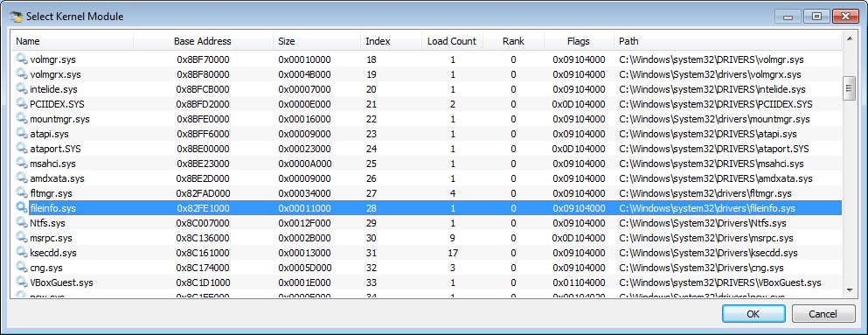
Task: Click the module icon beside amdxata.sys
Action: point(22,178)
